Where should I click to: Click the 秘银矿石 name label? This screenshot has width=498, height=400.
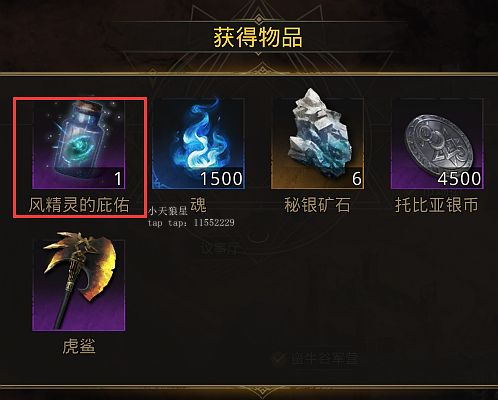click(317, 205)
